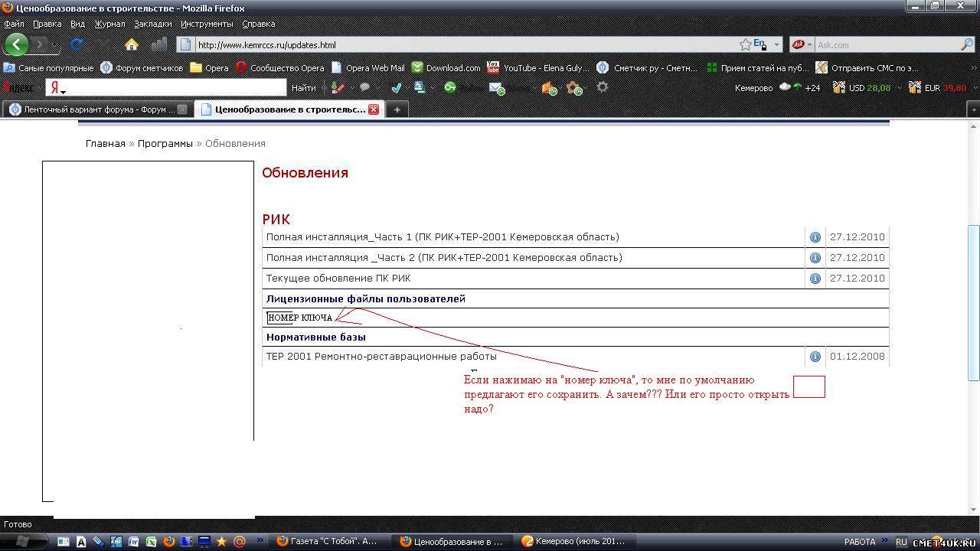The image size is (980, 551).
Task: Open the Сметчик ру bookmark
Action: pyautogui.click(x=648, y=67)
